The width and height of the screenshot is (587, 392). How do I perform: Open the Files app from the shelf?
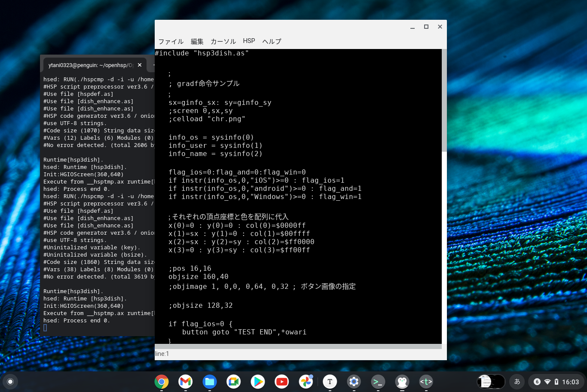[210, 382]
